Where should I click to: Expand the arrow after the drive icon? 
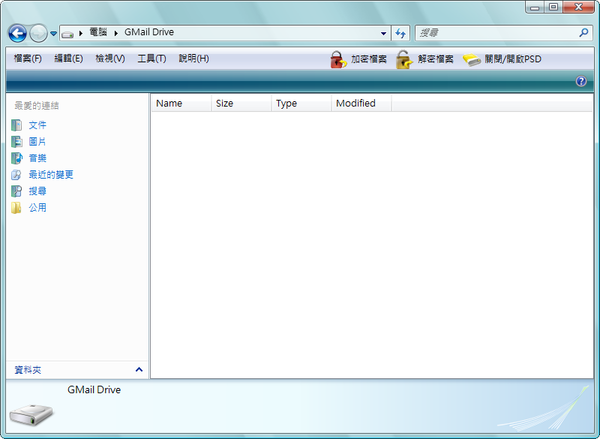(81, 34)
